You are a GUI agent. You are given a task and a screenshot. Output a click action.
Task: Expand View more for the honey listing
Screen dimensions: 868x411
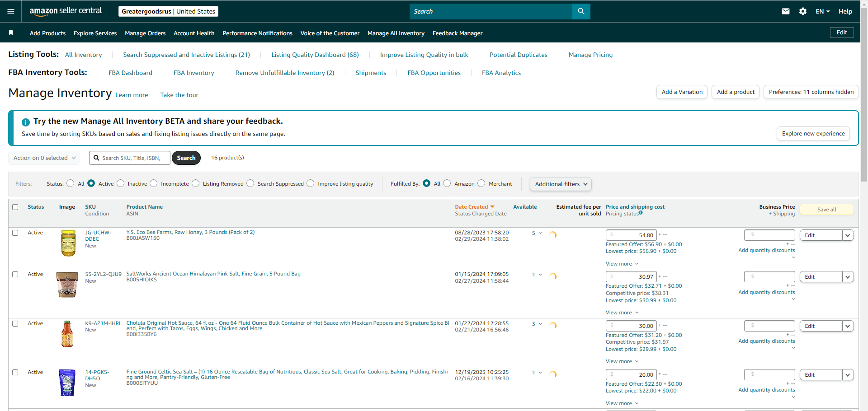click(x=622, y=264)
